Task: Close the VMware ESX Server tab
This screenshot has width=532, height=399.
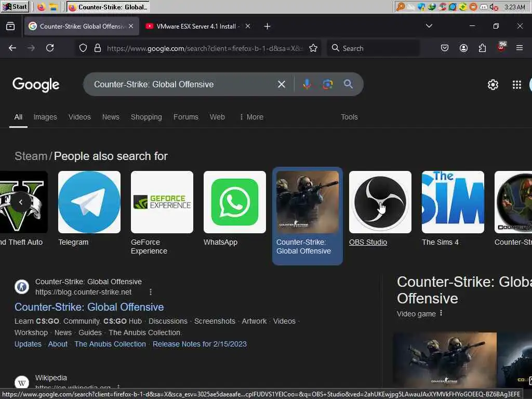Action: 248,26
